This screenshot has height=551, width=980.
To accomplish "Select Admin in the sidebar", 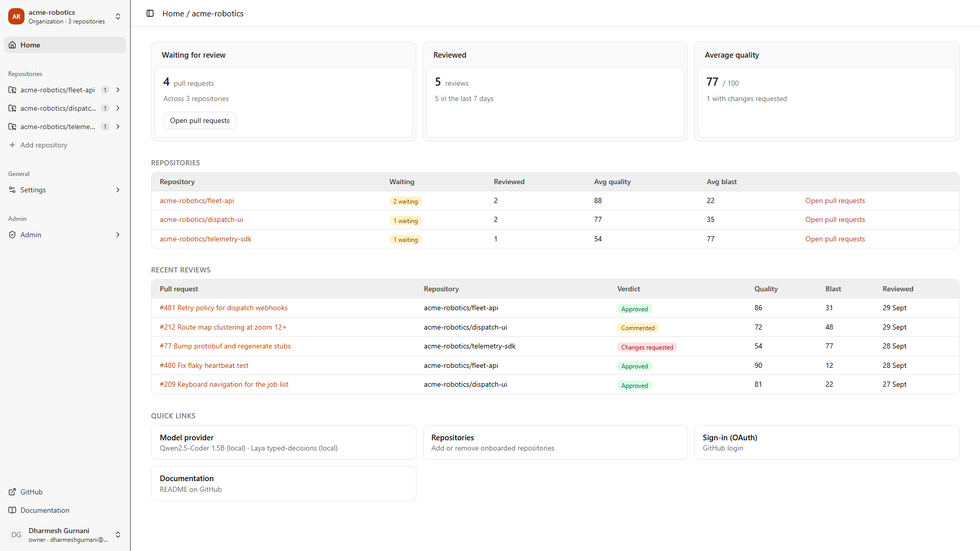I will [65, 235].
